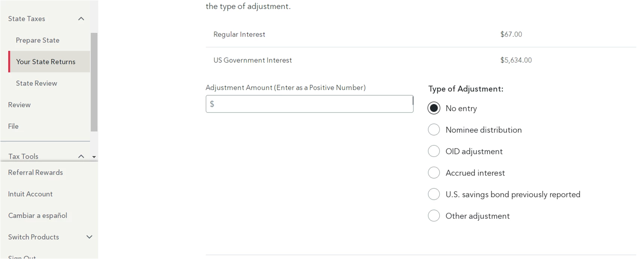Collapse the Tax Tools section chevron
Screen dimensions: 644x259
click(x=81, y=156)
